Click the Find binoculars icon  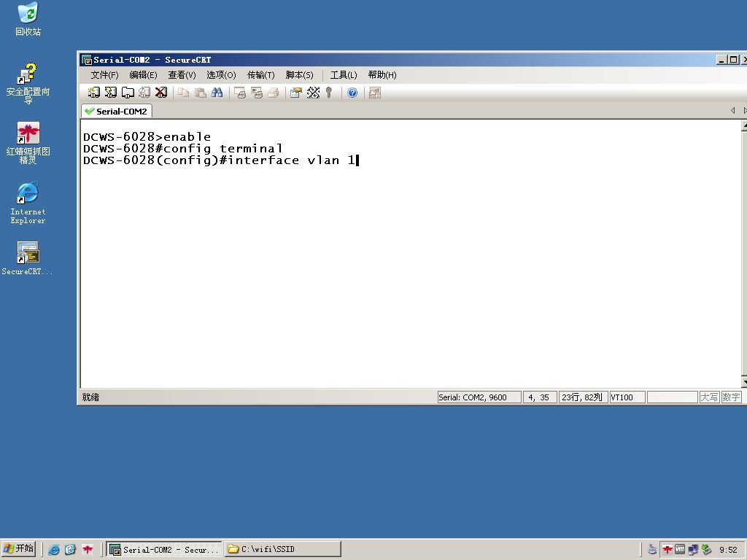pyautogui.click(x=217, y=93)
